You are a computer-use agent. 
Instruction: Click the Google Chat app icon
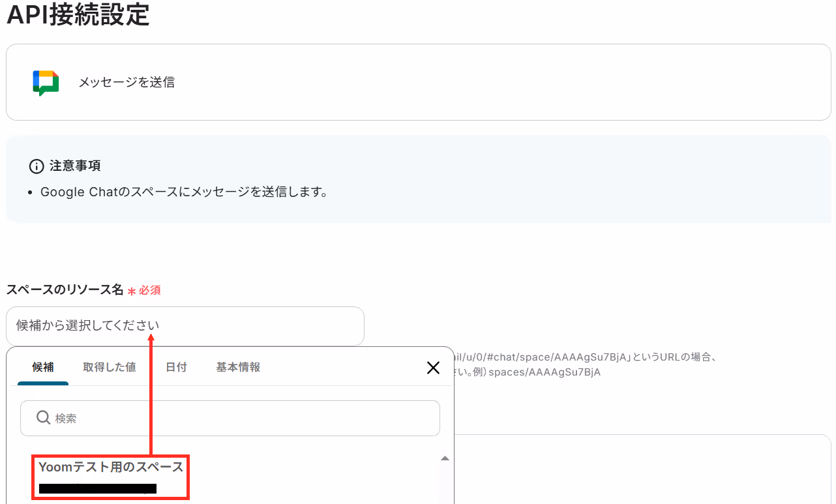46,83
